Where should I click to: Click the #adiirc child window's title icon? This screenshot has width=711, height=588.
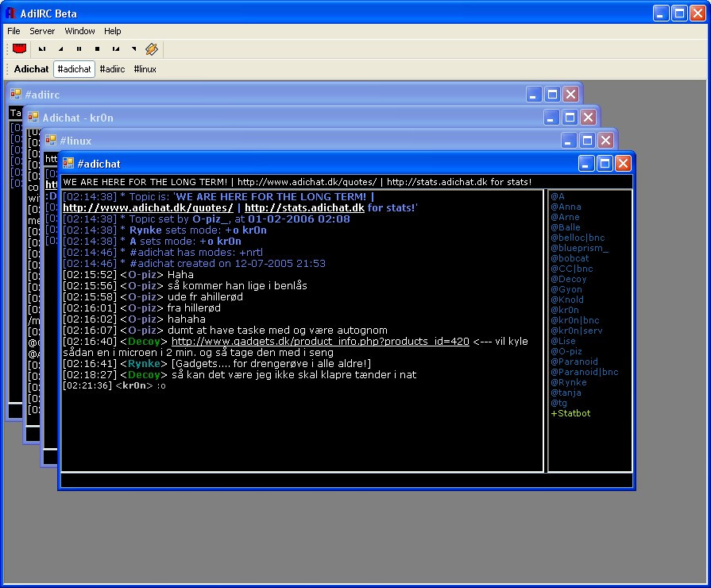pos(16,94)
